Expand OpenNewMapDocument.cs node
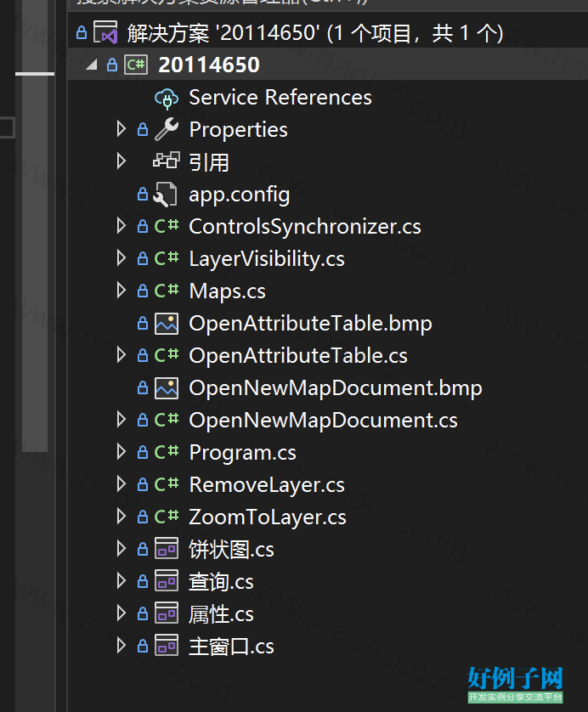The height and width of the screenshot is (712, 588). [x=122, y=419]
